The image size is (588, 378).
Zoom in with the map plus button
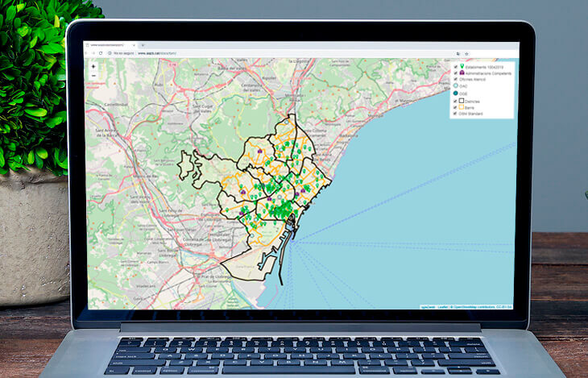point(93,67)
